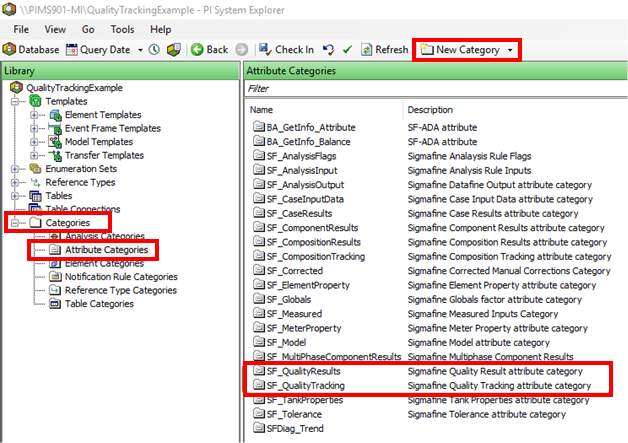This screenshot has width=628, height=443.
Task: Click the greyed Forward arrow icon
Action: pyautogui.click(x=242, y=50)
